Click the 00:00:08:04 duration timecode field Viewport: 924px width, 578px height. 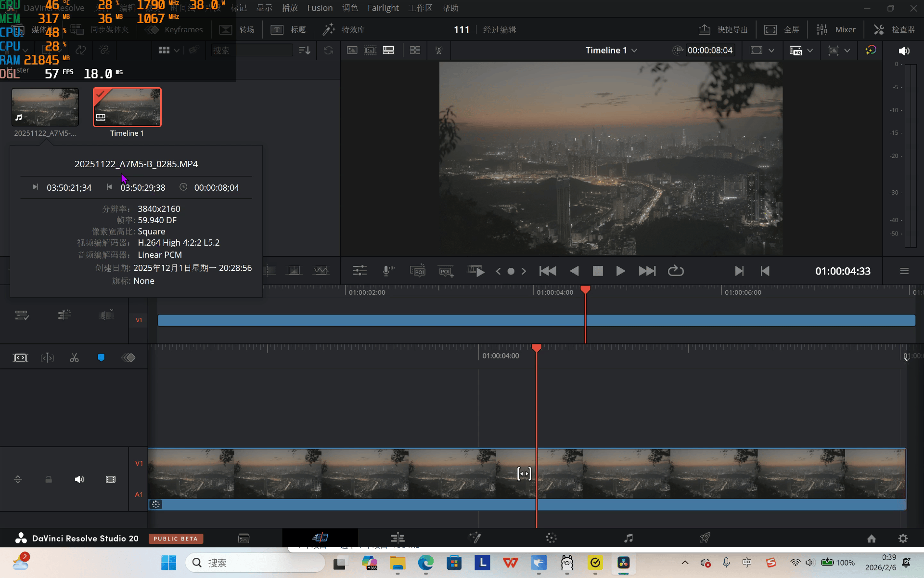(x=710, y=50)
